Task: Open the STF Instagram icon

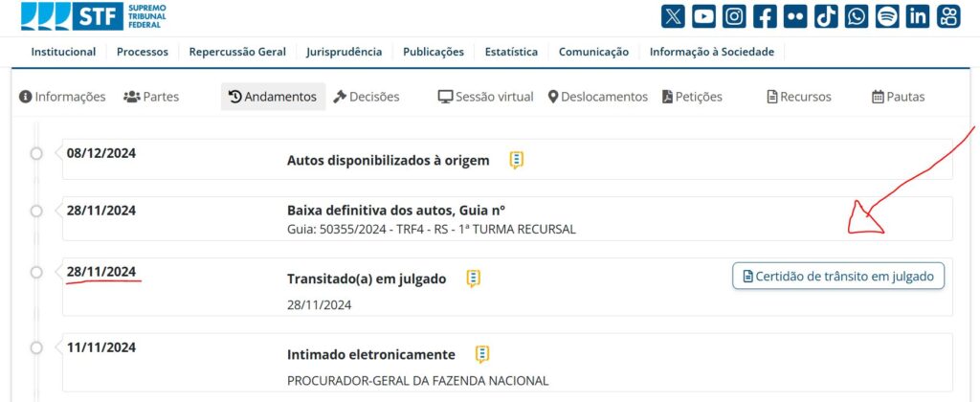Action: click(734, 16)
